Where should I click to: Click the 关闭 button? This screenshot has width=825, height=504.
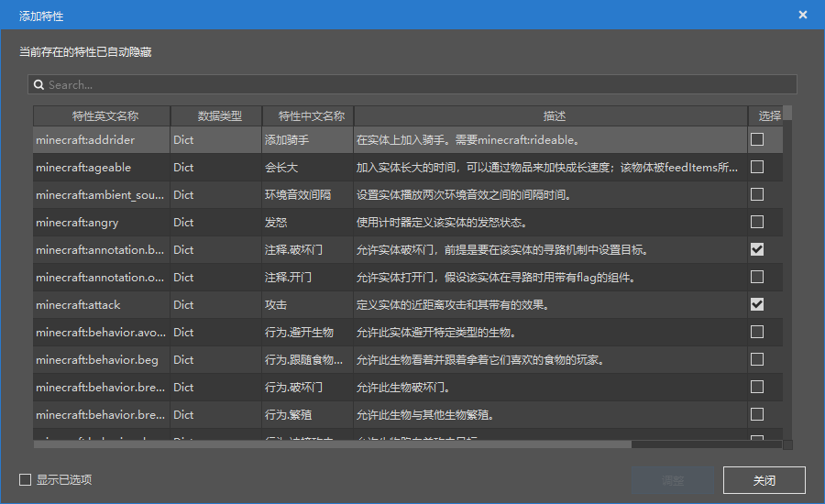764,480
